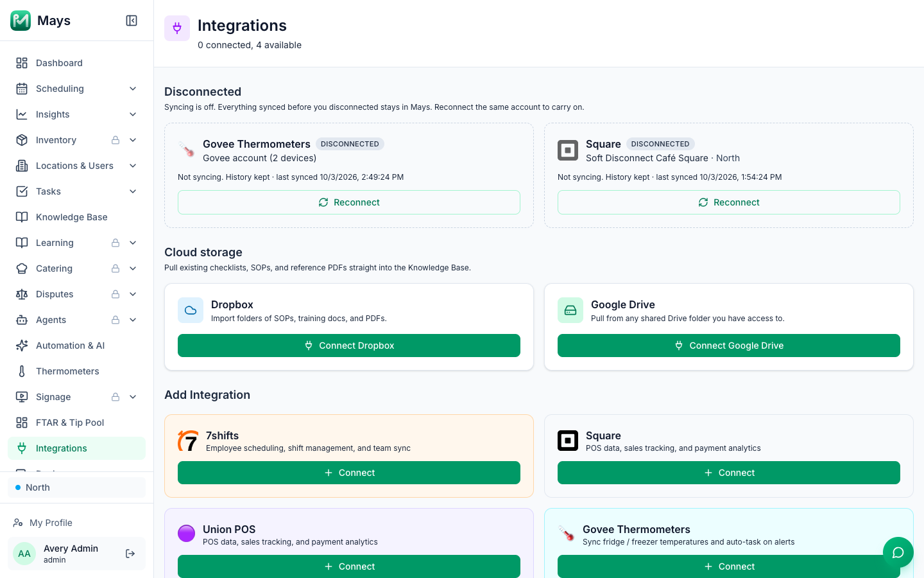Click the '0 connected, 4 available' text
The image size is (924, 578).
point(250,45)
